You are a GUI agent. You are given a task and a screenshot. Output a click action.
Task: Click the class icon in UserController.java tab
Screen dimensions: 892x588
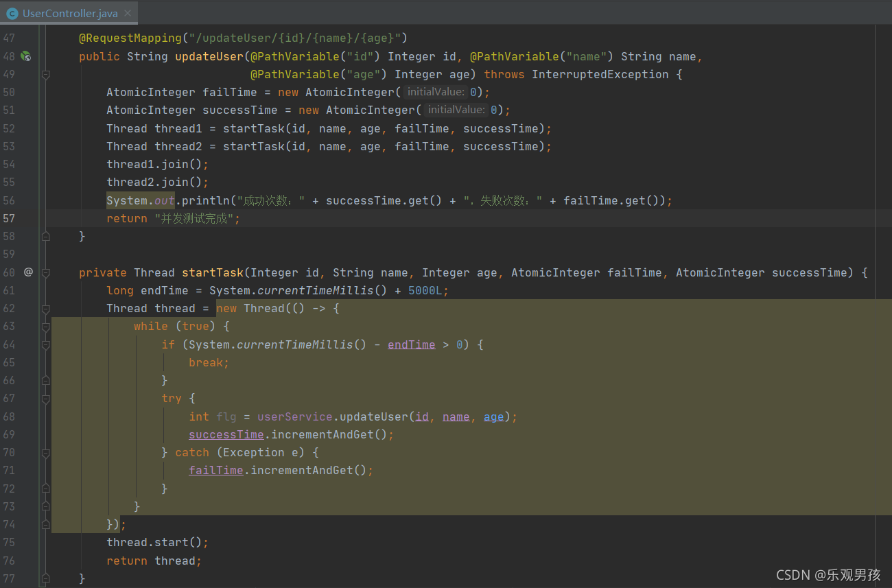pyautogui.click(x=12, y=13)
